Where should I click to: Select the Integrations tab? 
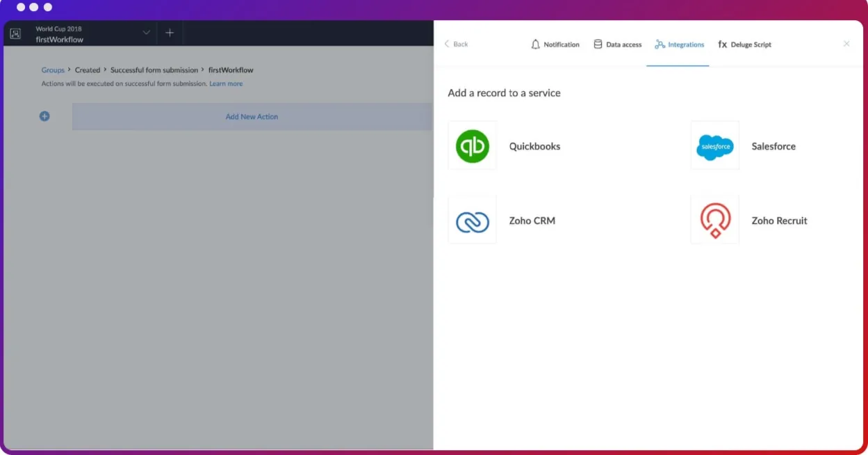coord(679,45)
